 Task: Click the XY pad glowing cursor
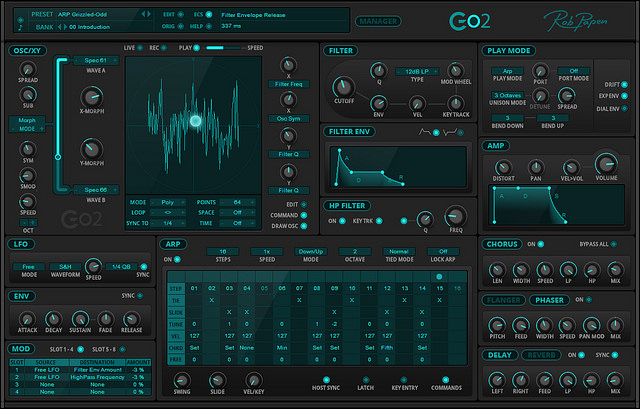pyautogui.click(x=196, y=121)
